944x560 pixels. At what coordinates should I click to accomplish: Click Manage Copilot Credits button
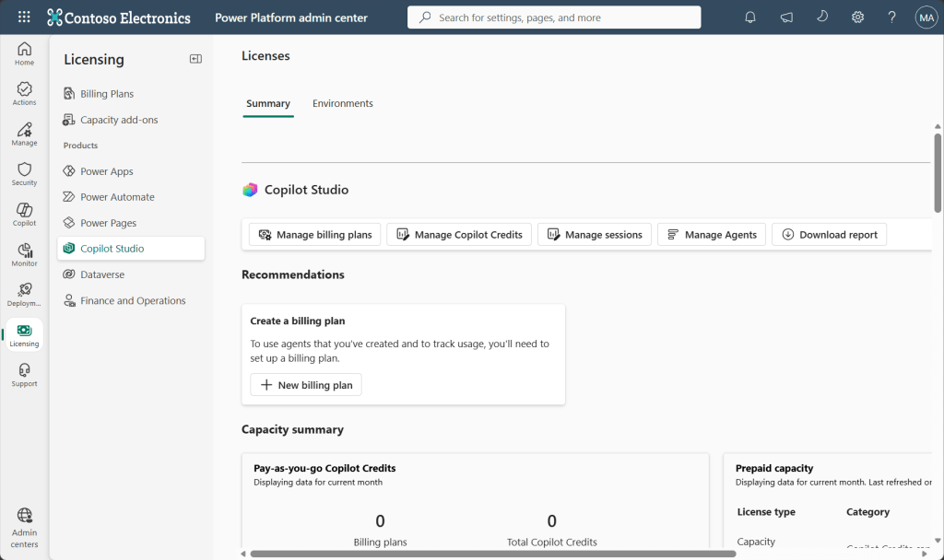tap(459, 235)
